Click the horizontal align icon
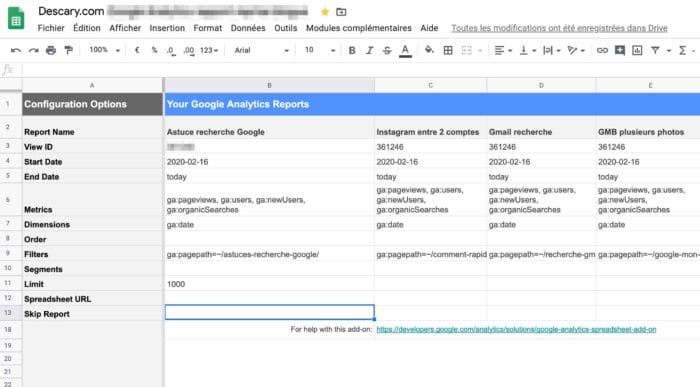Image resolution: width=700 pixels, height=387 pixels. coord(499,50)
